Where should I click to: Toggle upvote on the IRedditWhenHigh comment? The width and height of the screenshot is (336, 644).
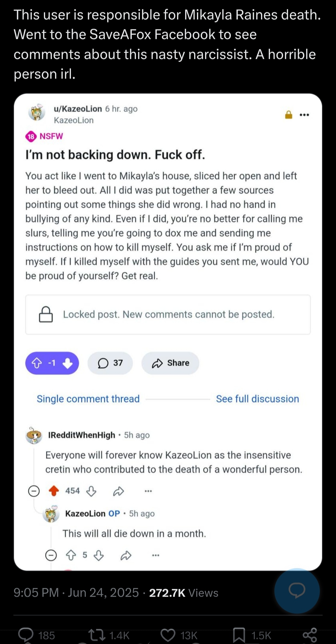click(54, 491)
